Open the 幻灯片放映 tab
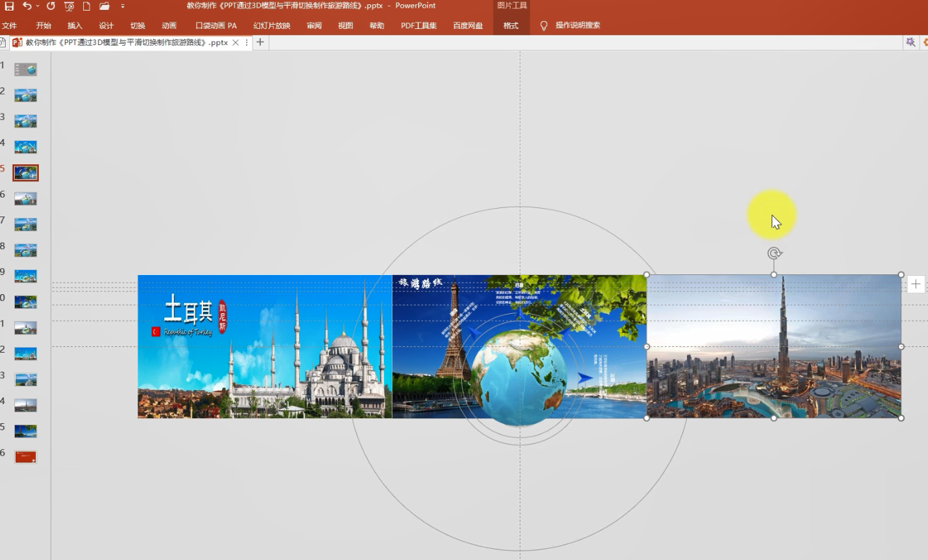This screenshot has height=560, width=928. point(271,25)
